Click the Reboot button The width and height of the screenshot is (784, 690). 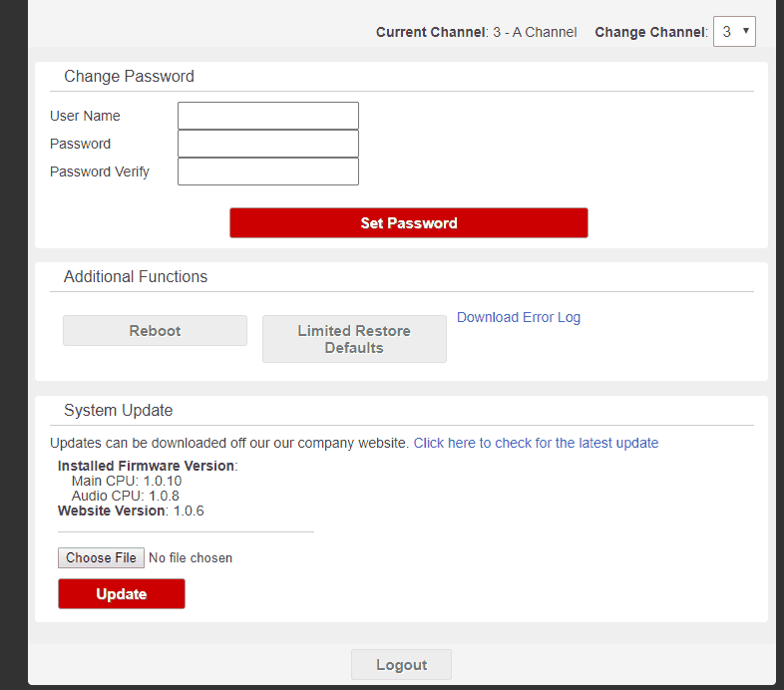[155, 331]
